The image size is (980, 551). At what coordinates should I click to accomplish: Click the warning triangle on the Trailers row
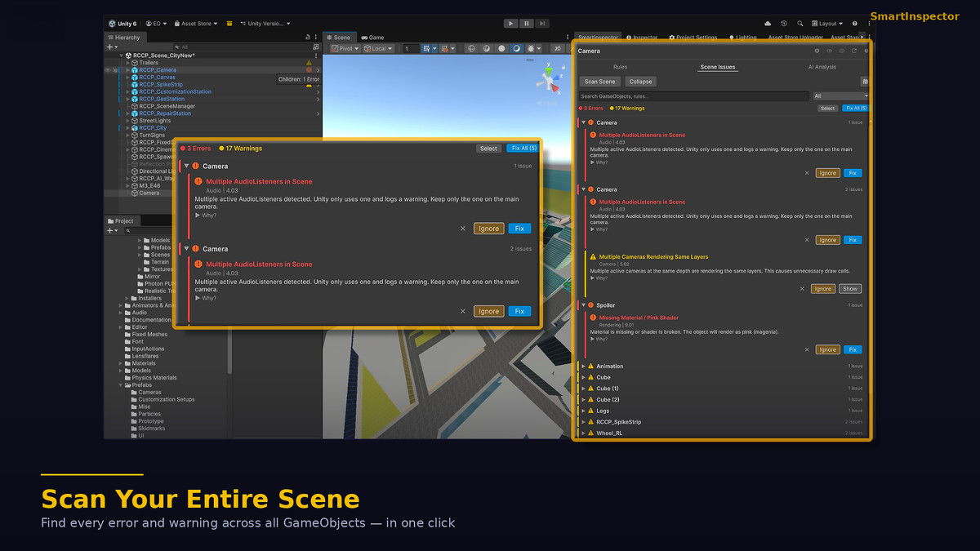pos(309,63)
